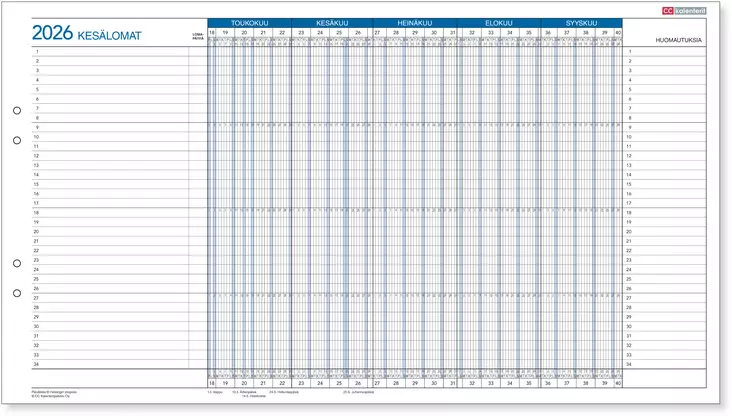Choose week 36 in the bottom week row
The height and width of the screenshot is (416, 732).
click(548, 383)
